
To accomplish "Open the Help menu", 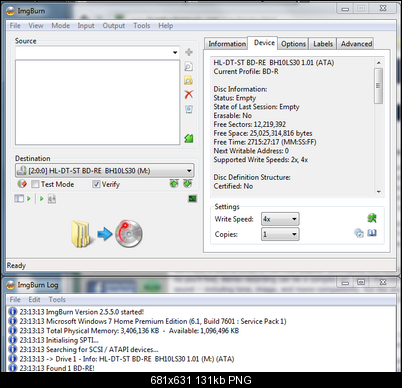I will (165, 26).
